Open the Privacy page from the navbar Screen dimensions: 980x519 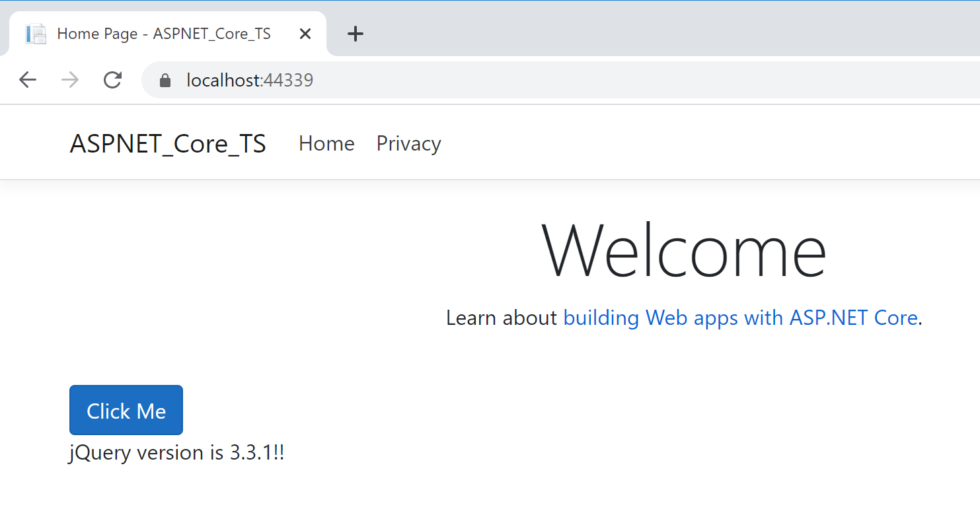tap(408, 143)
